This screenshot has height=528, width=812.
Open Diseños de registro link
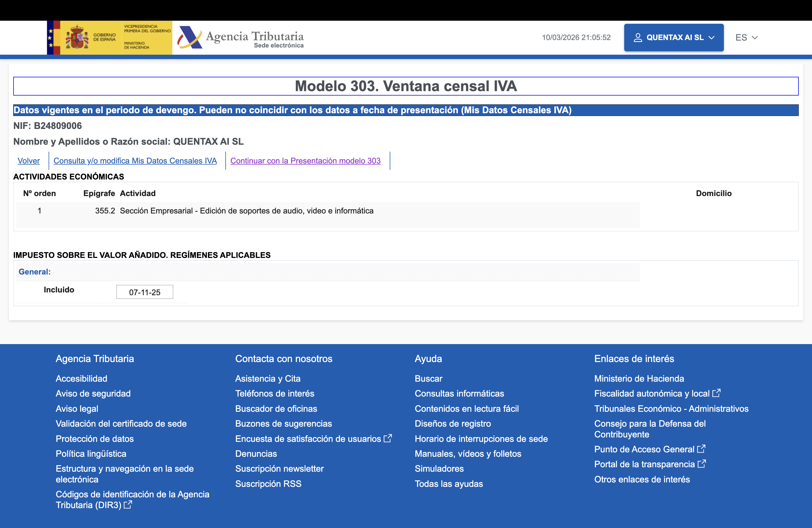[x=453, y=423]
